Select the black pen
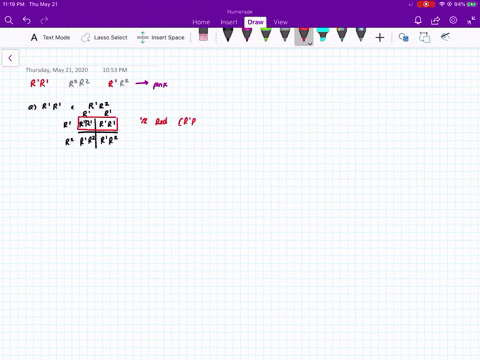The width and height of the screenshot is (480, 360). click(x=228, y=35)
